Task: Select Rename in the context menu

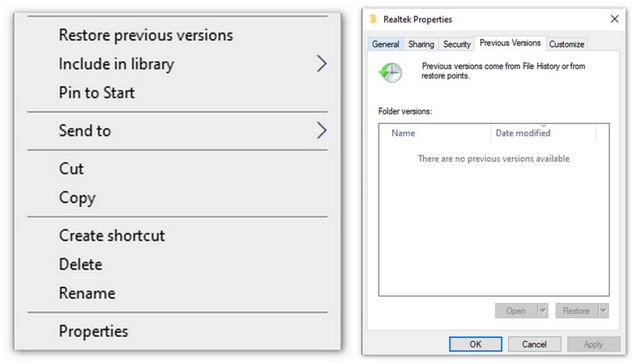Action: (x=87, y=293)
